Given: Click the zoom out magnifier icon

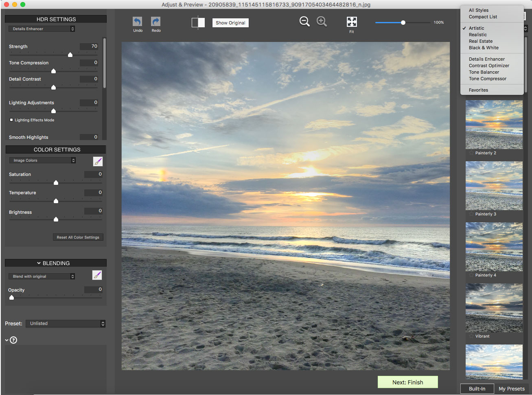Looking at the screenshot, I should (304, 22).
